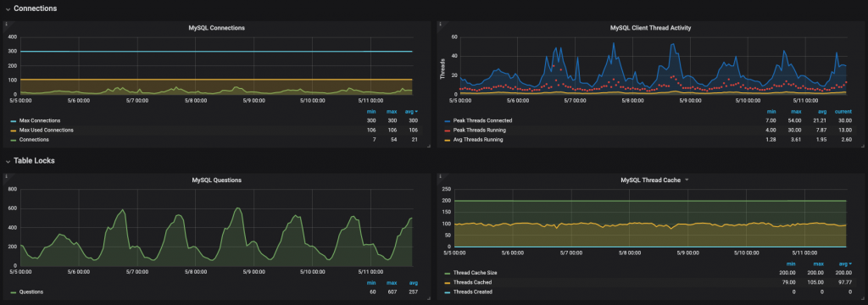Image resolution: width=868 pixels, height=305 pixels.
Task: Sort MySQL Connections legend by min column
Action: pos(370,111)
